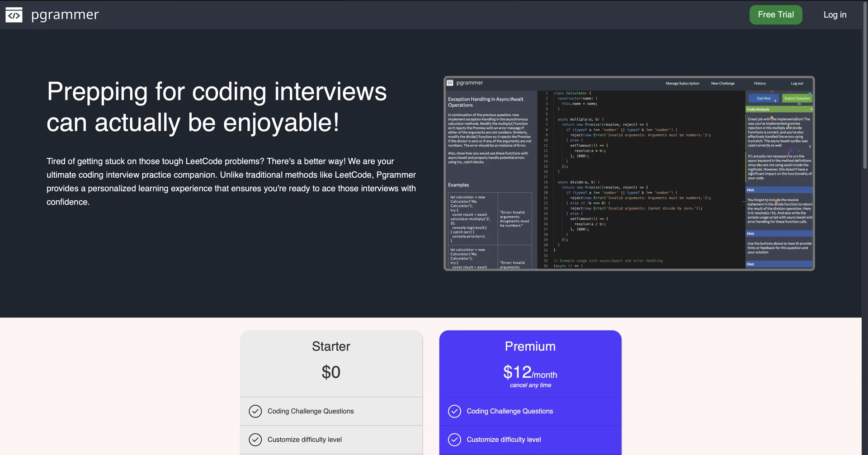Click 'Coding Challenge Questions' text in Starter plan
The image size is (868, 455).
pyautogui.click(x=311, y=411)
